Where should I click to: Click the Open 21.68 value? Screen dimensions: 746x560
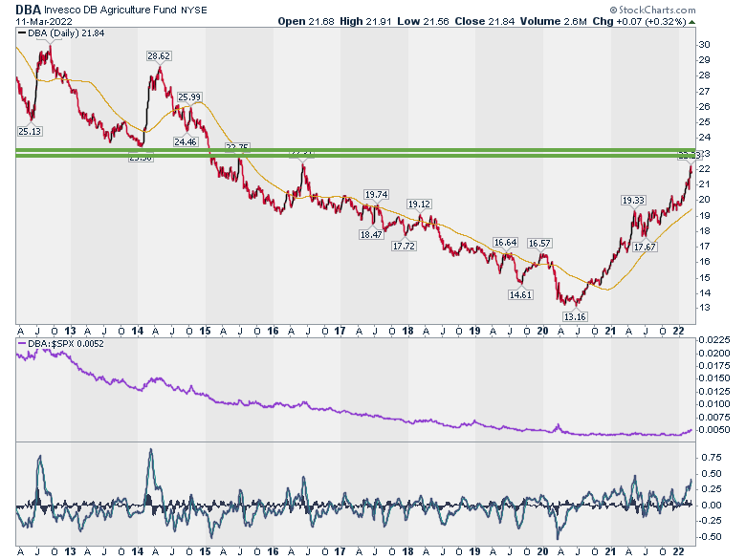pyautogui.click(x=306, y=21)
